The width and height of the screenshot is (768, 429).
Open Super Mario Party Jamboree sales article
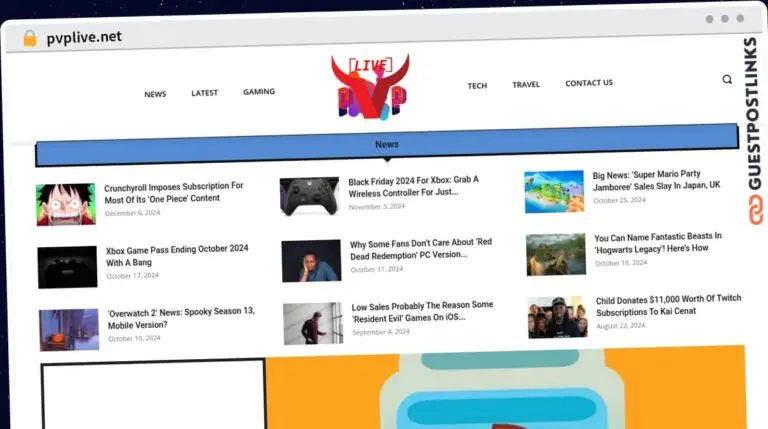tap(656, 180)
